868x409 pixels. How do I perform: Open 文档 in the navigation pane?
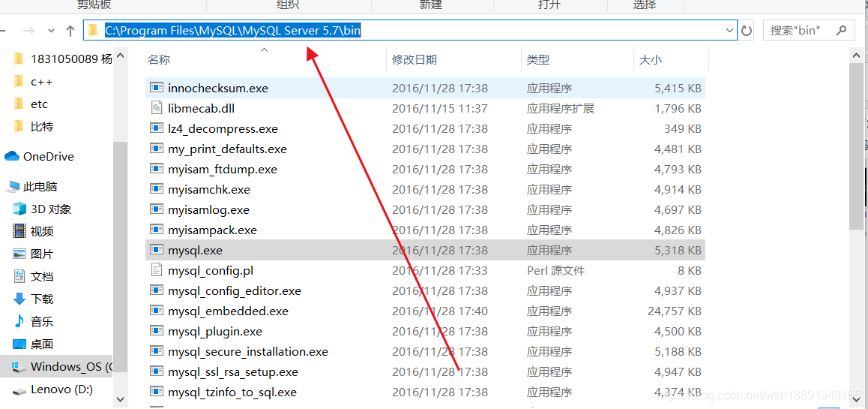click(x=42, y=277)
